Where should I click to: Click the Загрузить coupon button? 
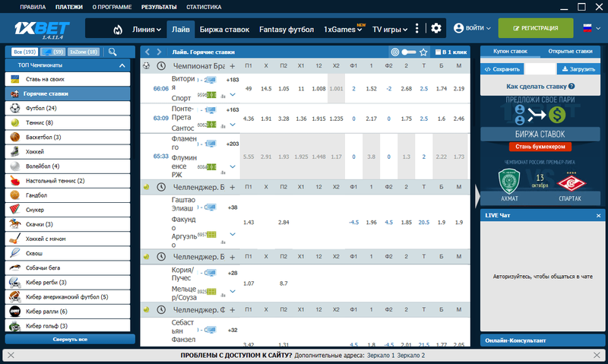[578, 69]
